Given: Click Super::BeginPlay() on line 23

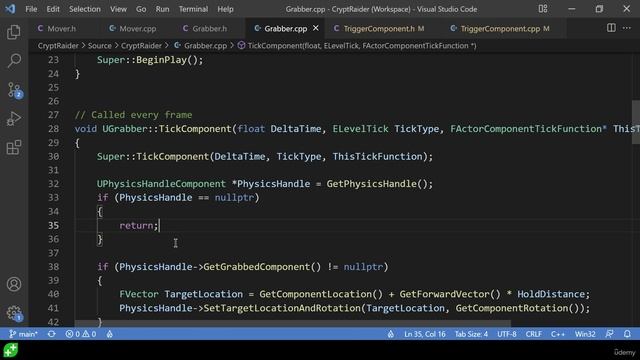Looking at the screenshot, I should 149,60.
